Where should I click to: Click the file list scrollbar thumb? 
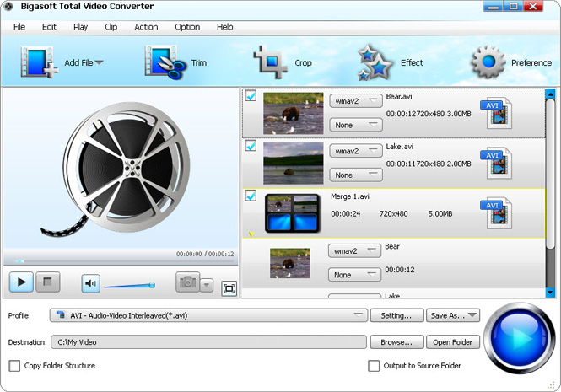(x=550, y=174)
